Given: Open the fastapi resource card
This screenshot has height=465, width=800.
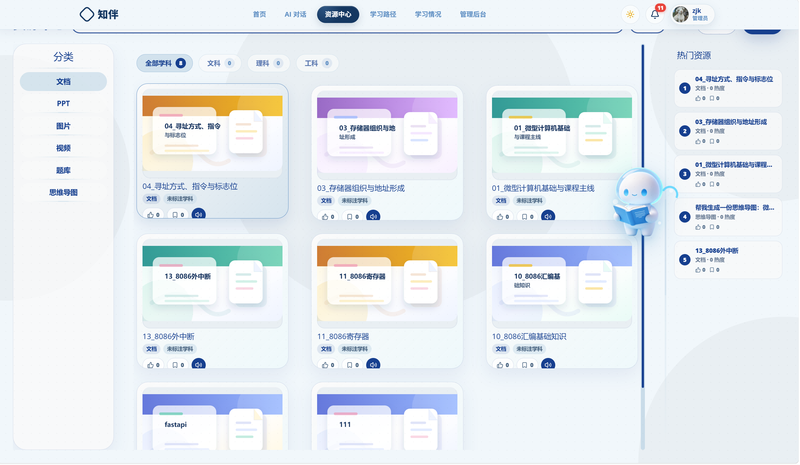Looking at the screenshot, I should [x=212, y=418].
